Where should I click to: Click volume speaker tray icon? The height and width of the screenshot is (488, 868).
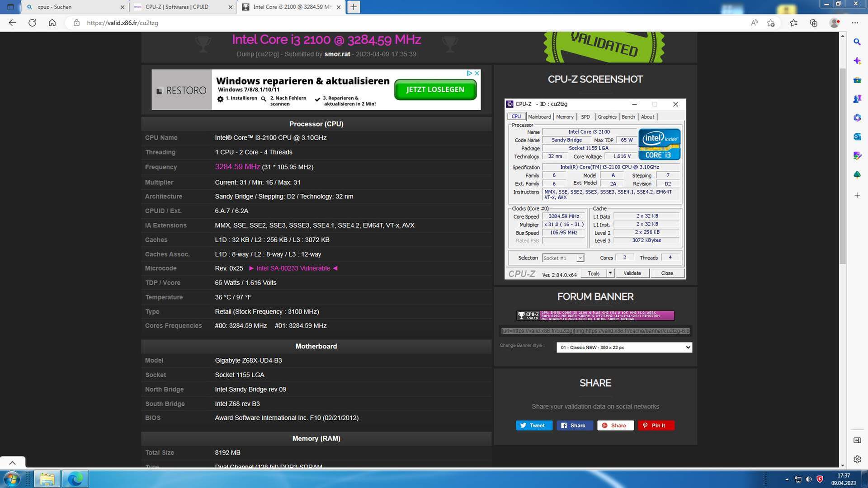(809, 479)
